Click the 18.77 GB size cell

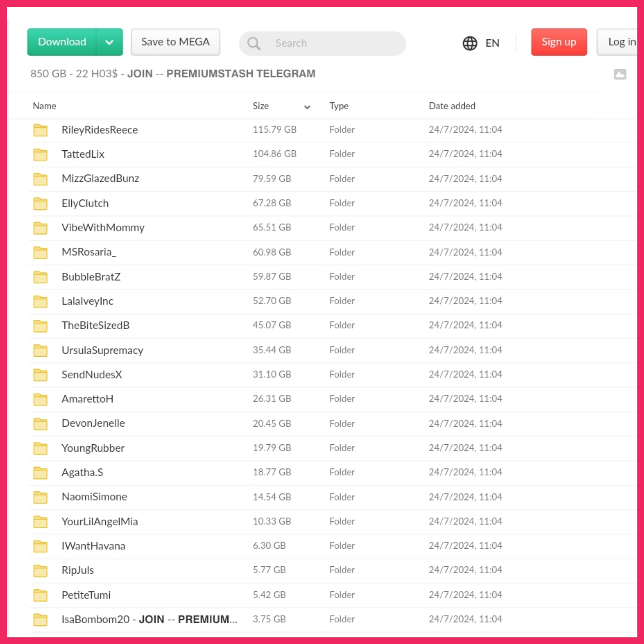pos(272,472)
